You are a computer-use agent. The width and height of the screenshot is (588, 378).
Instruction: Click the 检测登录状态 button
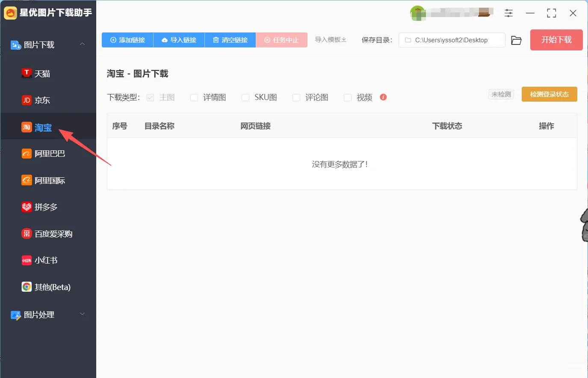point(549,94)
